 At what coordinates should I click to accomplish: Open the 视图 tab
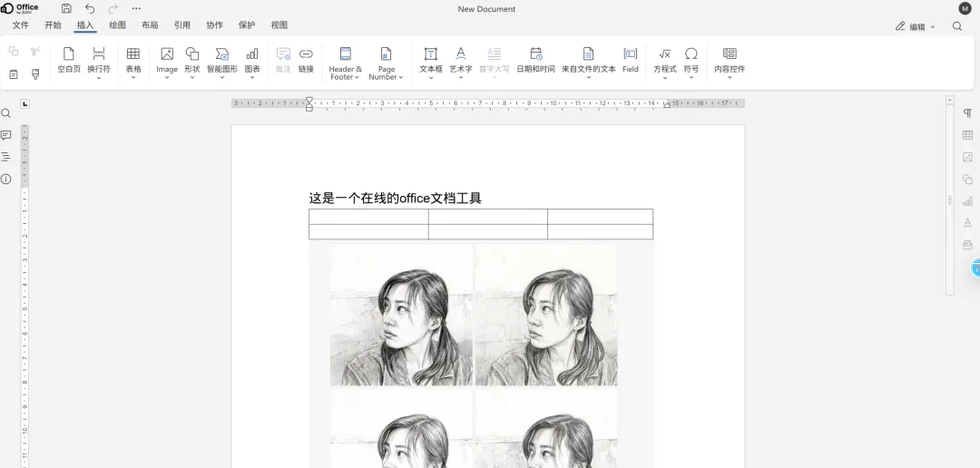[279, 25]
